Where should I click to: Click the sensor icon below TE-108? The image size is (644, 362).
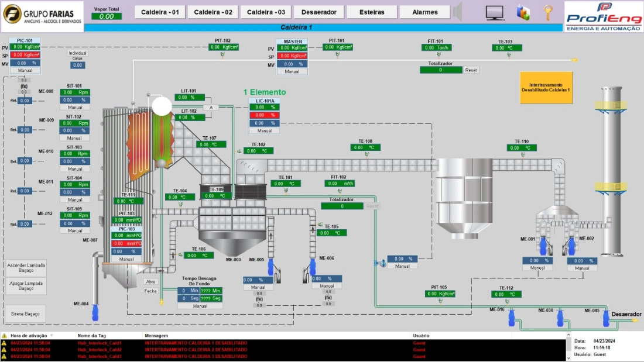[x=366, y=154]
